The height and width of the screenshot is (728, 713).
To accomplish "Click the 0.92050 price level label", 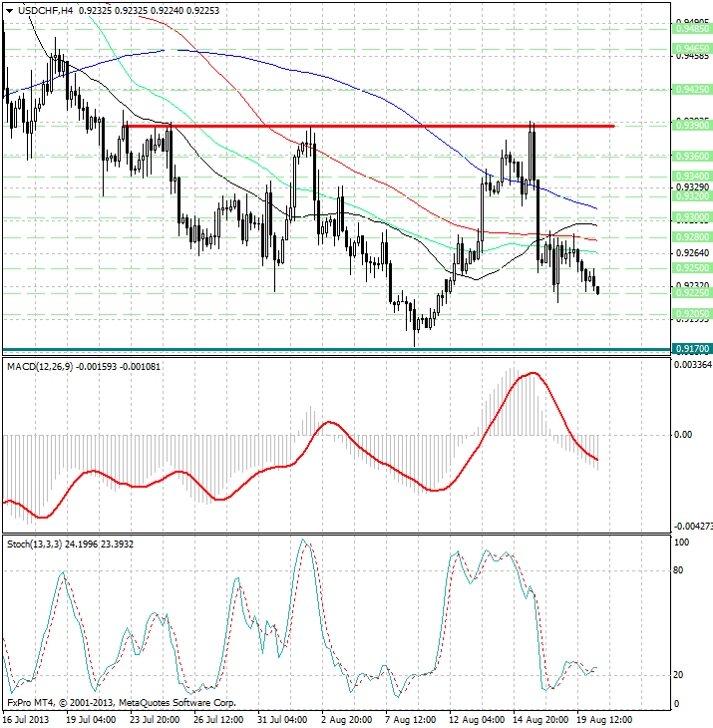I will click(692, 314).
